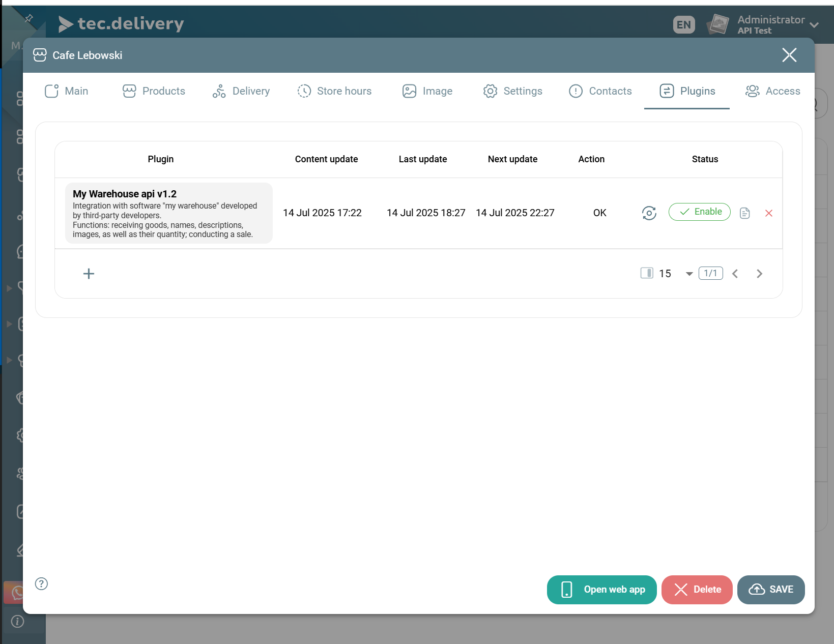
Task: Switch language via EN button
Action: pyautogui.click(x=684, y=24)
